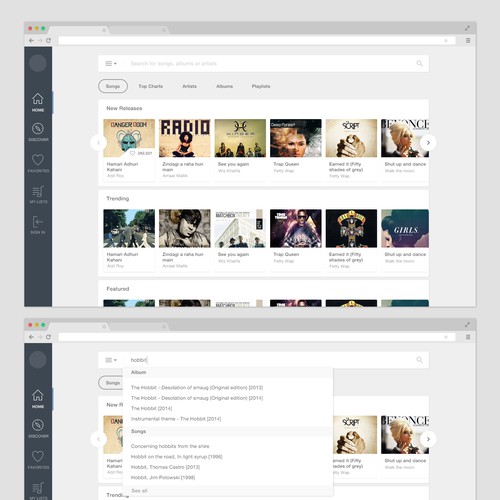
Task: Open search filter dropdown beside hobbit query
Action: click(111, 360)
